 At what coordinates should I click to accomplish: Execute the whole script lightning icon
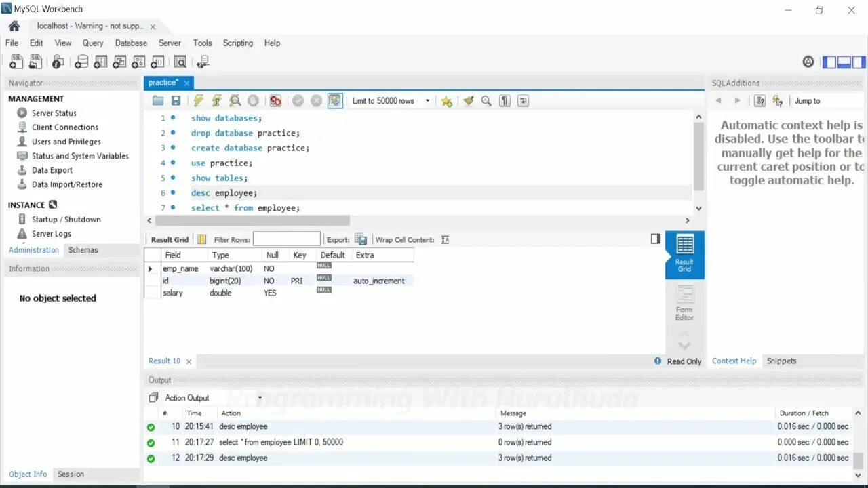[x=198, y=101]
